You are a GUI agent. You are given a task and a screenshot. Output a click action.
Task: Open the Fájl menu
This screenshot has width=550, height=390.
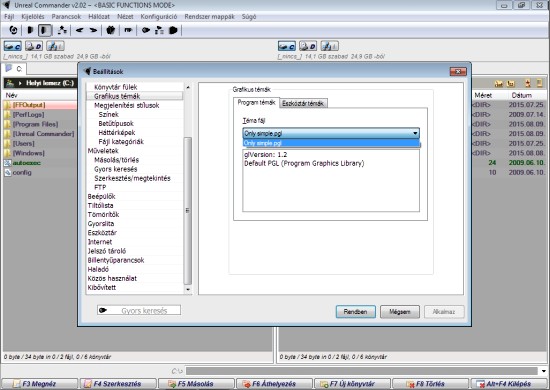pos(9,16)
